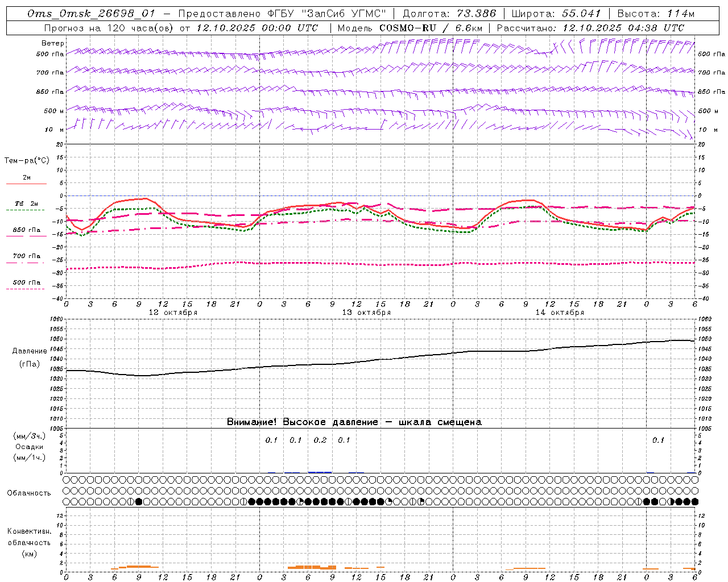The image size is (728, 582).
Task: Click the Тем-ра(°C) axis title
Action: coord(27,161)
